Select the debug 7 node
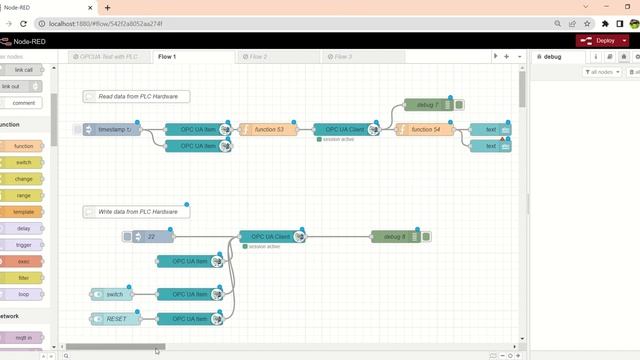 (x=429, y=105)
